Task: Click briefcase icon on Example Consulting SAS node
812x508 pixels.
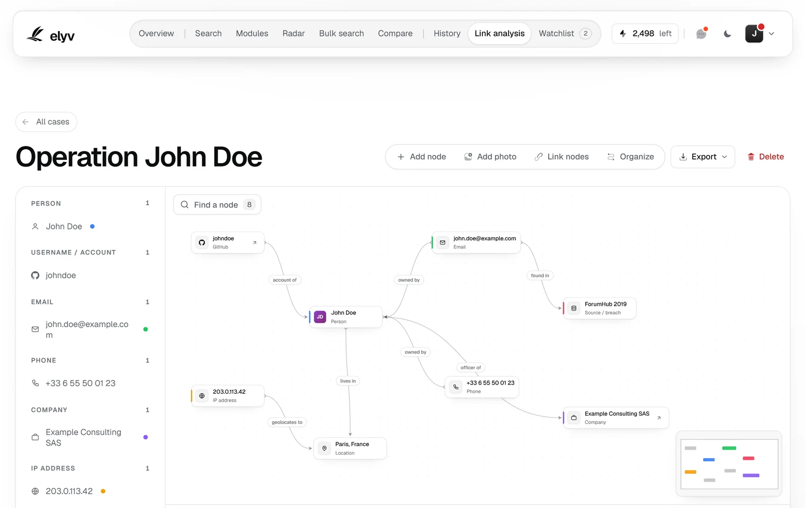Action: coord(574,418)
